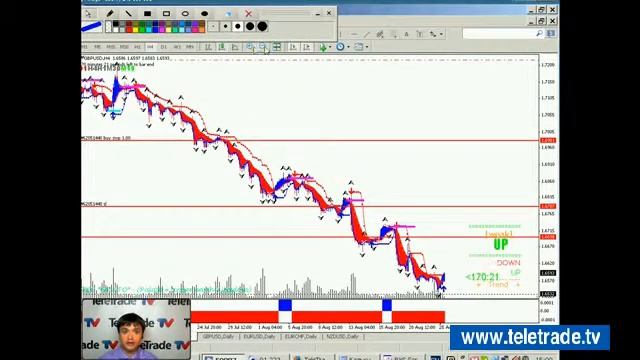The height and width of the screenshot is (360, 640).
Task: Open the indicators list green plus icon
Action: click(322, 47)
